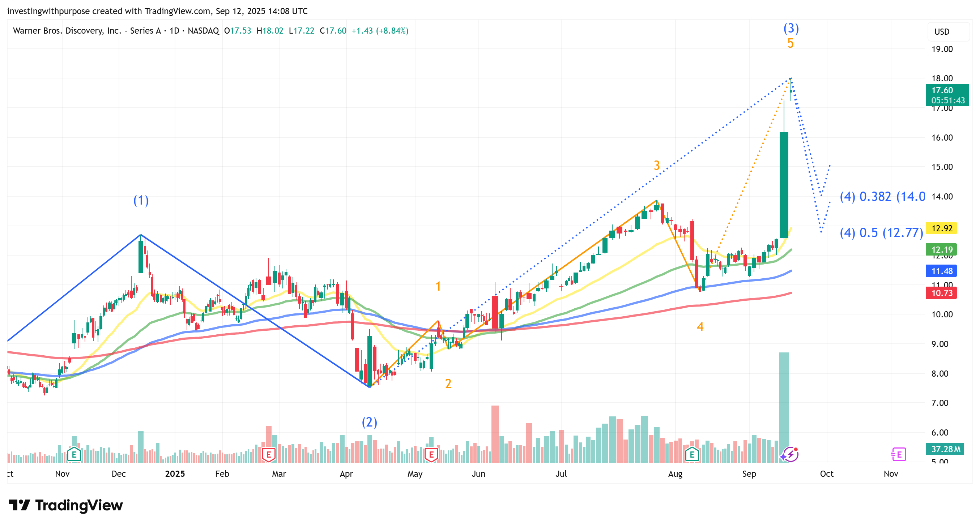Click the green earnings marker near November
Image resolution: width=980 pixels, height=527 pixels.
(x=74, y=454)
